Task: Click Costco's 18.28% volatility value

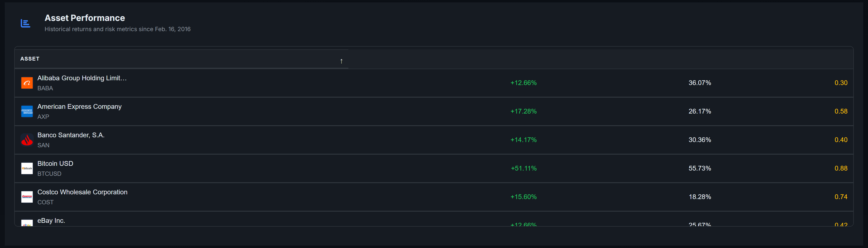Action: (700, 197)
